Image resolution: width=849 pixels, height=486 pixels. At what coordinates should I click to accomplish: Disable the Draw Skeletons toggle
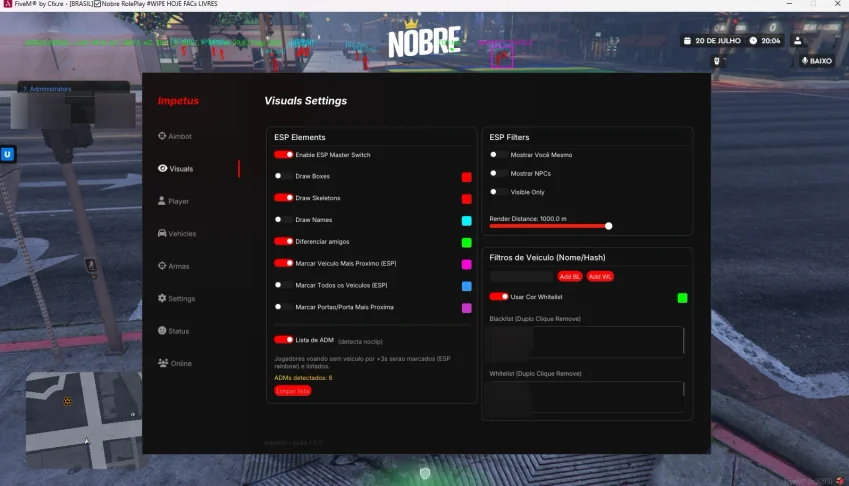pyautogui.click(x=284, y=198)
